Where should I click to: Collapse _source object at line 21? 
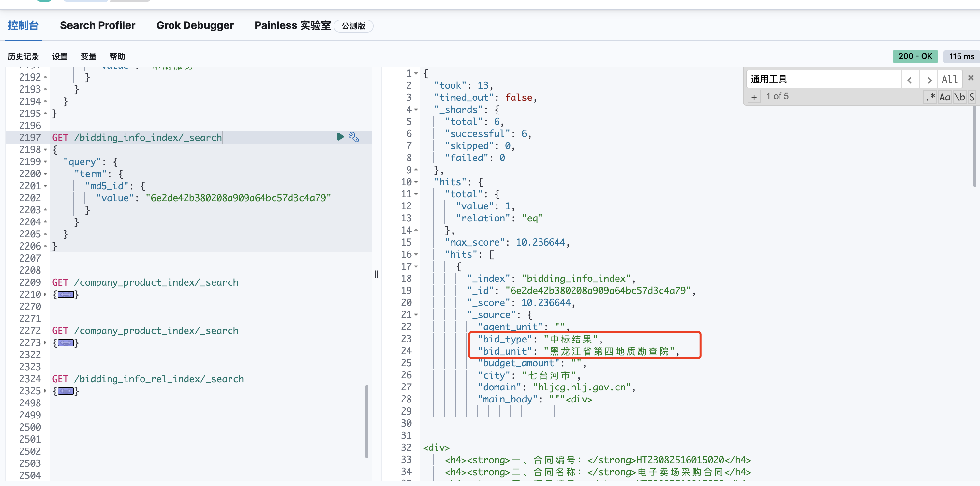(x=416, y=315)
